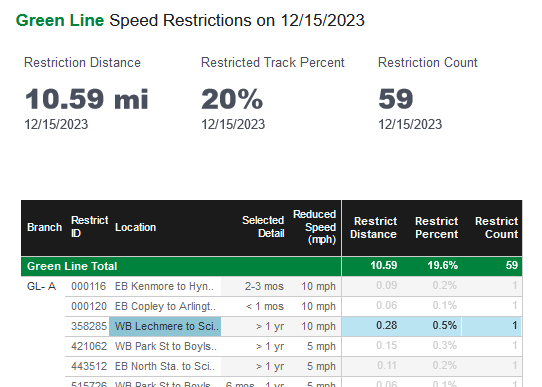Click the 59 Restriction Count figure

(396, 99)
